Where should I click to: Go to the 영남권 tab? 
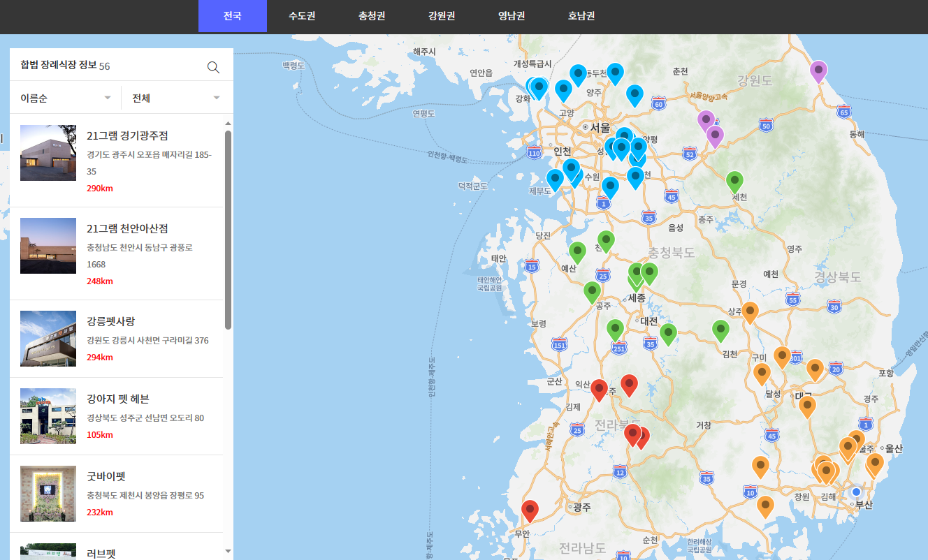pyautogui.click(x=512, y=16)
